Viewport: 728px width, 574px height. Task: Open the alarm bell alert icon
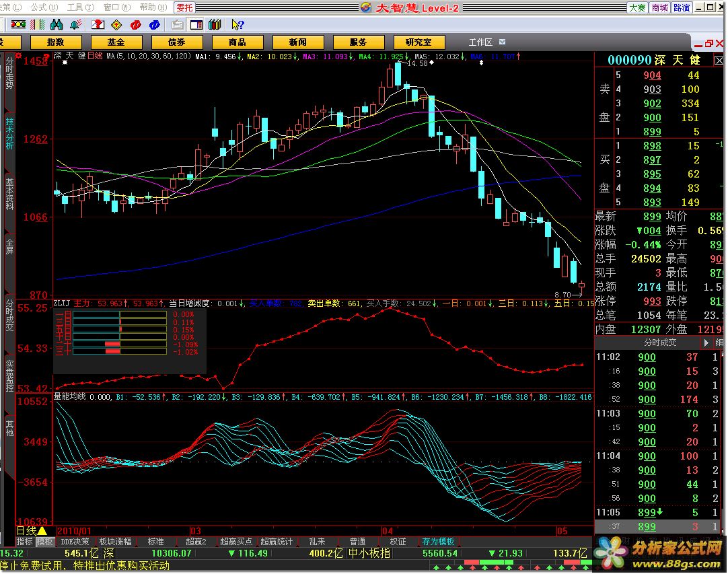point(76,25)
